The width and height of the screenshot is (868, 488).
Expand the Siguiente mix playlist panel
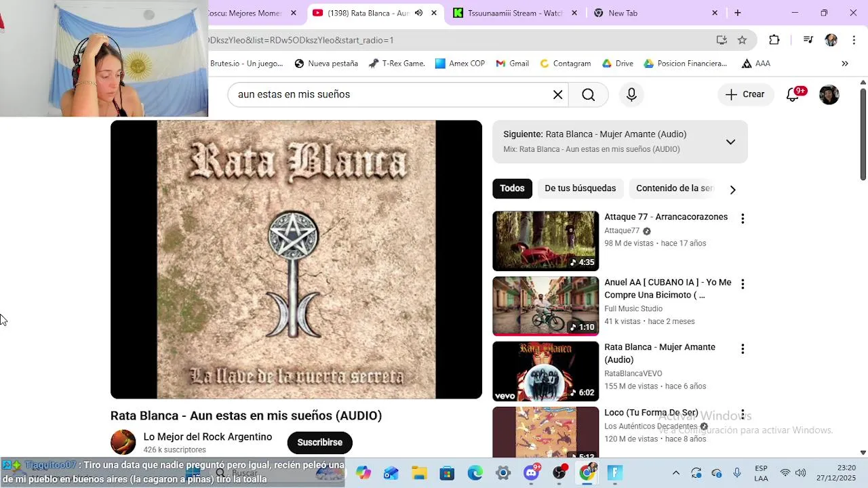730,142
